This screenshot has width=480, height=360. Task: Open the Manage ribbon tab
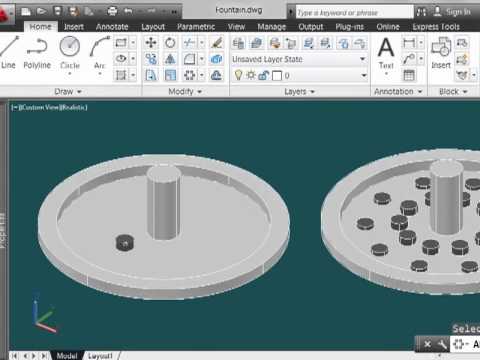tap(272, 27)
